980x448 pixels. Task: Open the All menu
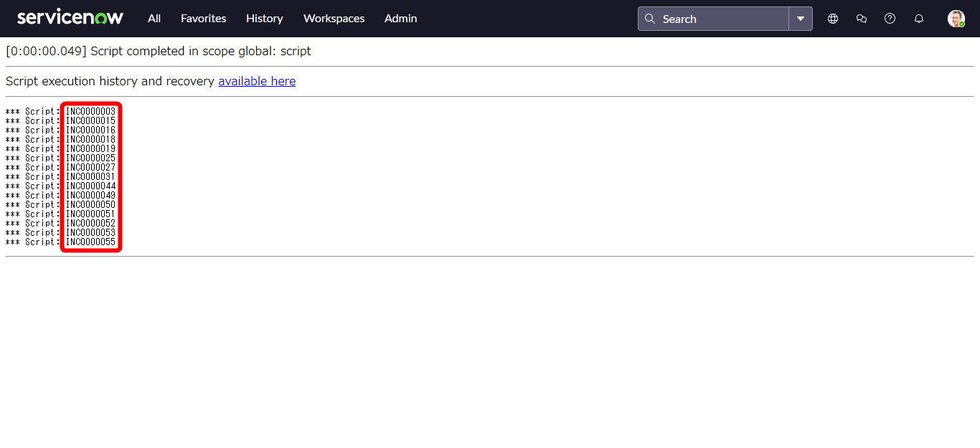[154, 19]
